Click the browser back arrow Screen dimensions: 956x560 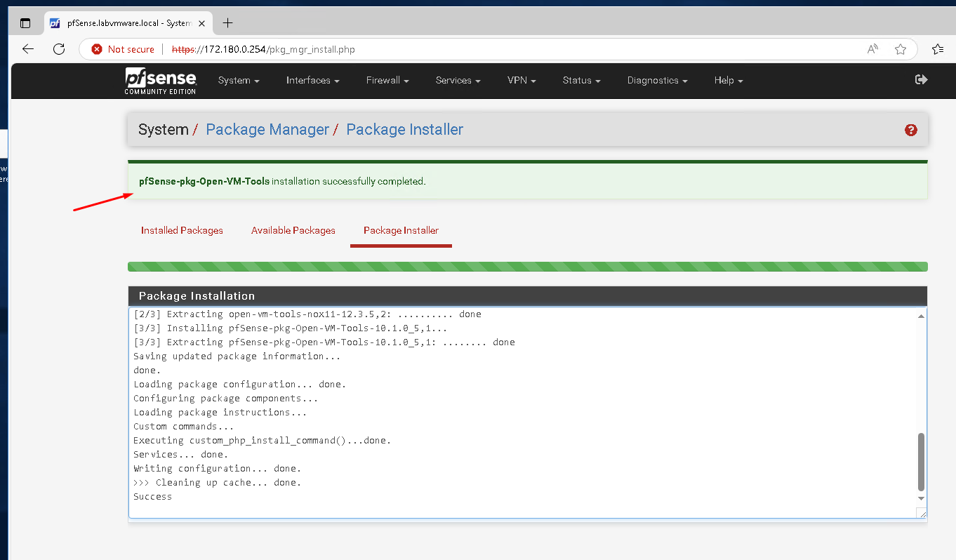[28, 49]
